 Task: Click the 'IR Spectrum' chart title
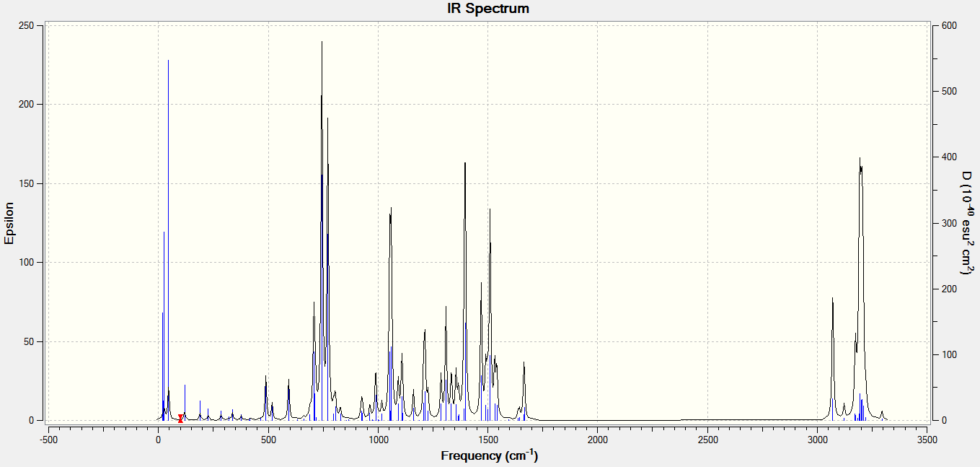pyautogui.click(x=488, y=9)
